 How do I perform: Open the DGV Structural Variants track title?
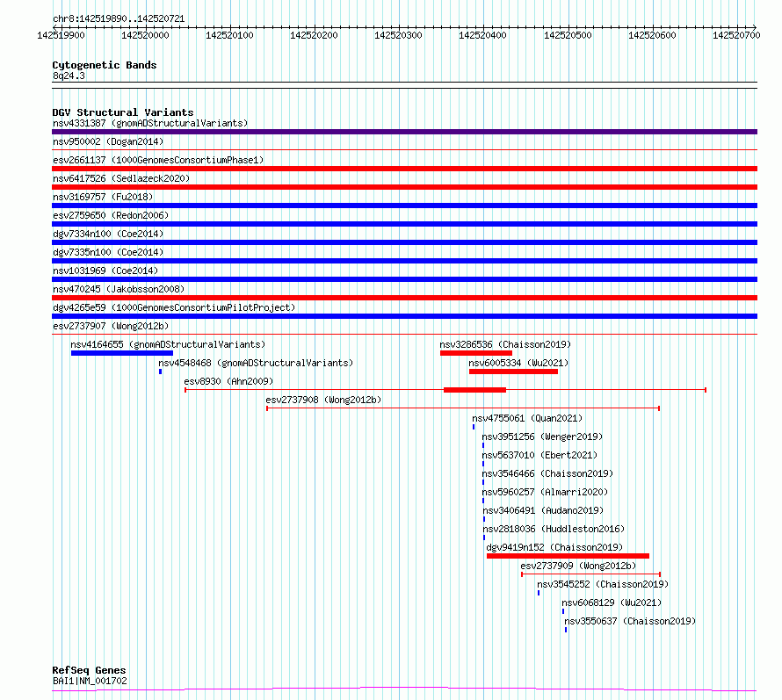click(x=123, y=112)
